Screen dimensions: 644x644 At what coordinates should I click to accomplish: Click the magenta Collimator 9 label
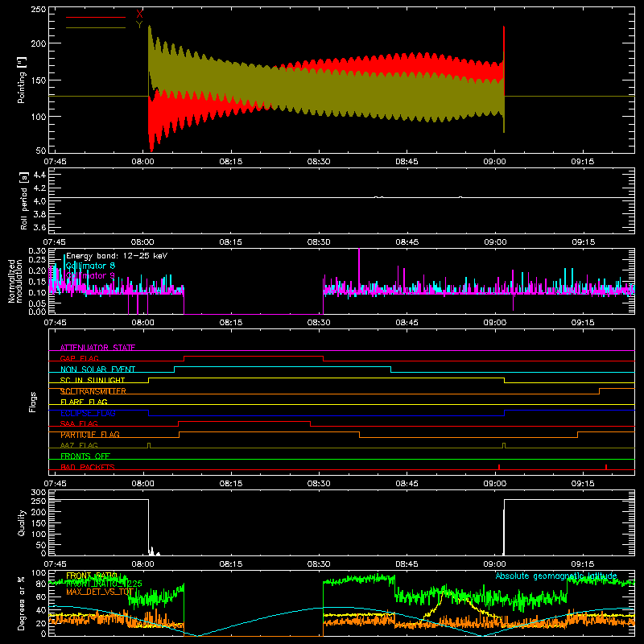[x=90, y=275]
